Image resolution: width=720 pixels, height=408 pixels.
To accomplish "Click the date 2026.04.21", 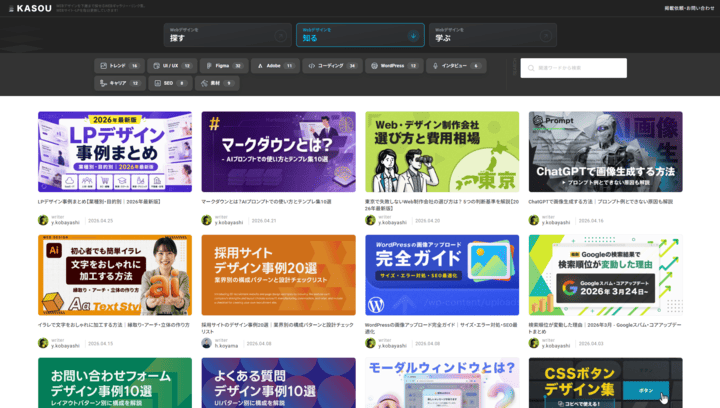I will pos(264,221).
